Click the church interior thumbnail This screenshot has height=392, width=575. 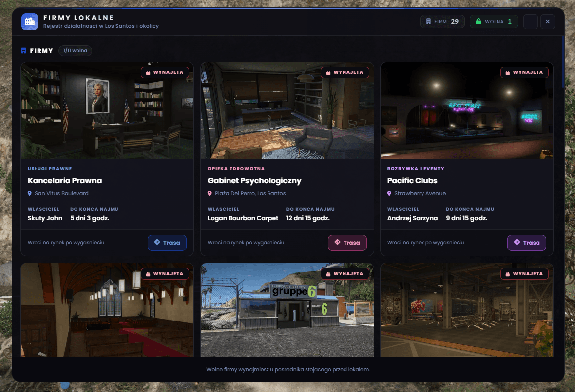pyautogui.click(x=107, y=310)
